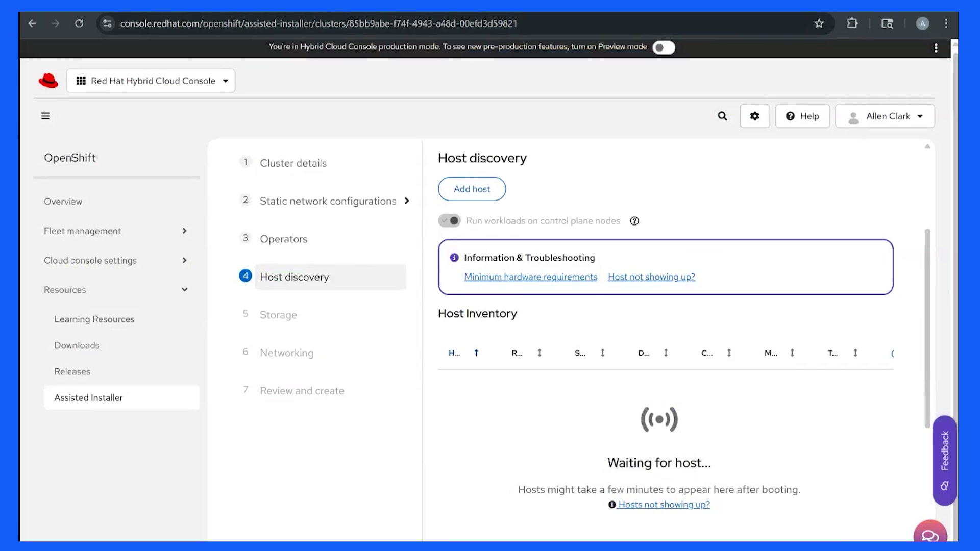
Task: Go to the Operators step
Action: click(x=283, y=239)
